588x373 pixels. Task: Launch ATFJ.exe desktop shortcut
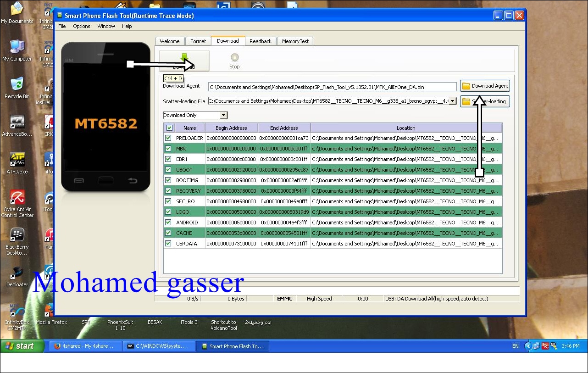pyautogui.click(x=17, y=163)
